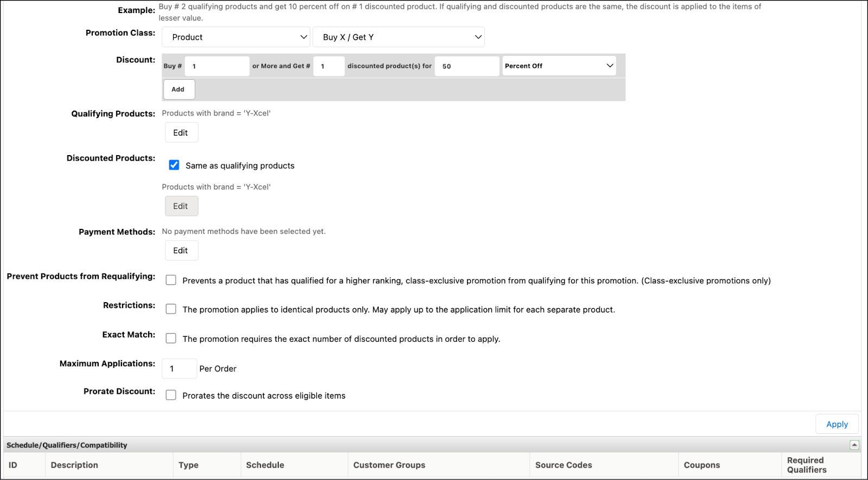Edit the Discounted Products selection
868x480 pixels.
181,206
